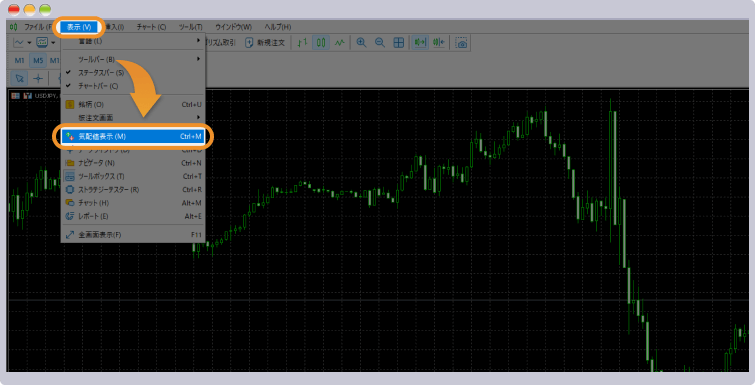Switch chart to candlestick display icon
Viewport: 755px width, 385px height.
pos(321,43)
